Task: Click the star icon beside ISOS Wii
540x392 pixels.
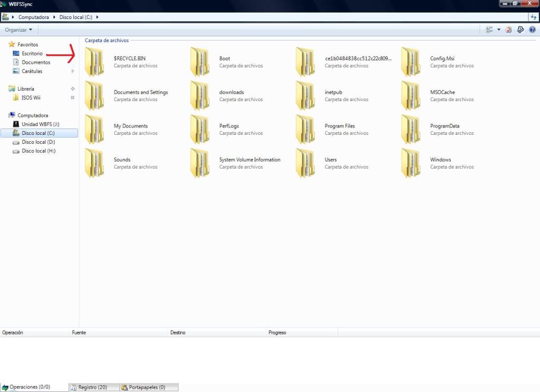Action: tap(73, 98)
